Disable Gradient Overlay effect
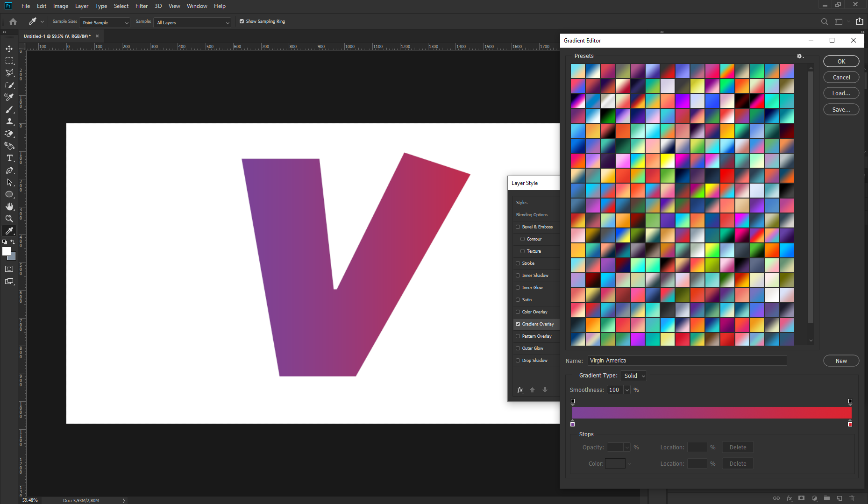The height and width of the screenshot is (504, 868). coord(518,324)
